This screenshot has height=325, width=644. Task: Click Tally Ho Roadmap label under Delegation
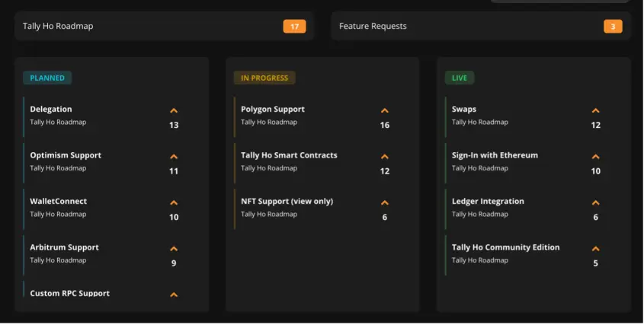pyautogui.click(x=58, y=122)
